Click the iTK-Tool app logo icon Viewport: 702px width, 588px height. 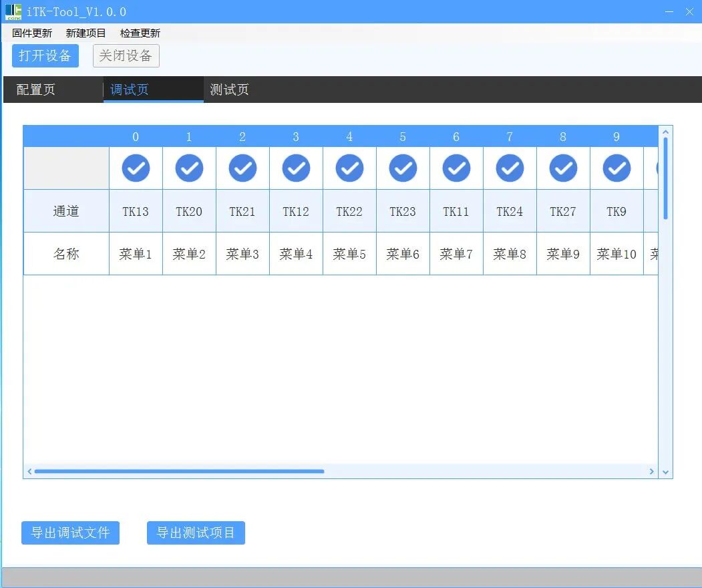(x=13, y=11)
